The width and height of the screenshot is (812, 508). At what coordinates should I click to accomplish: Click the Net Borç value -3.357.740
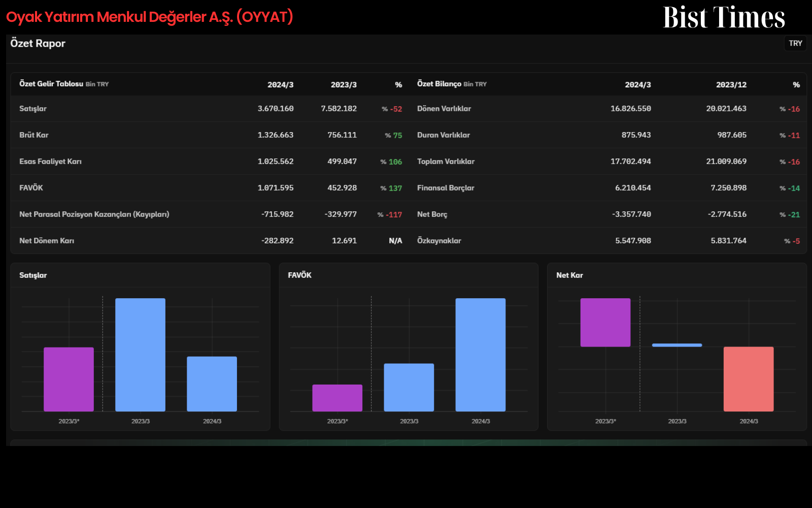[x=632, y=214]
